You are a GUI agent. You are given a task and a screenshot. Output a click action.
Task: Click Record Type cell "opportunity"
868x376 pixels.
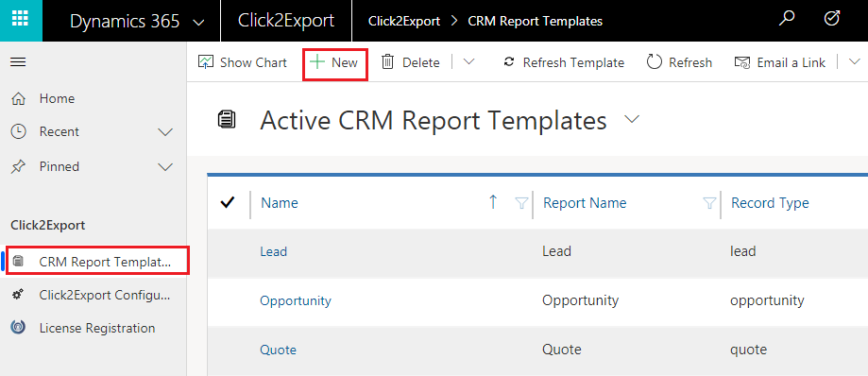pos(767,300)
